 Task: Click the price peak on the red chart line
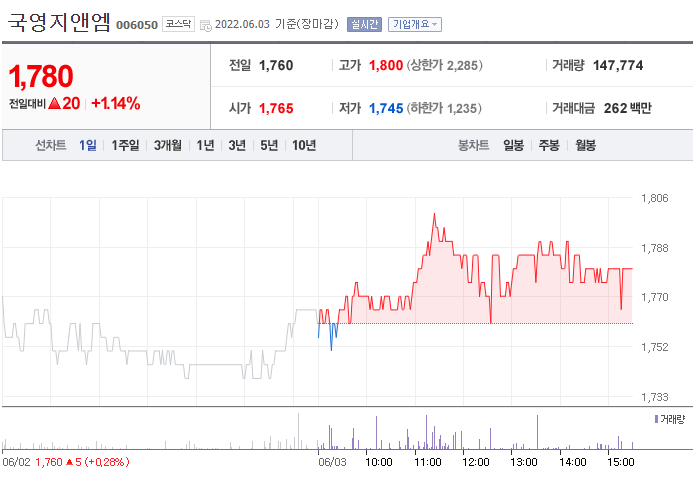tap(434, 214)
